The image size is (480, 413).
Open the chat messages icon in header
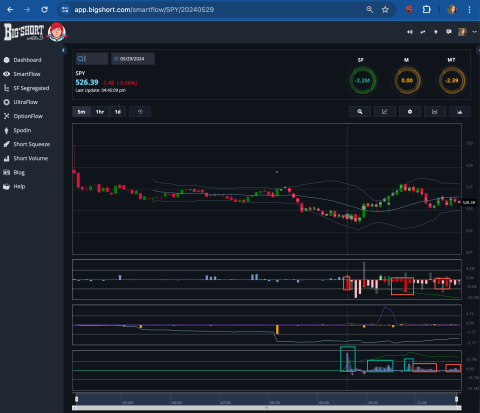449,32
